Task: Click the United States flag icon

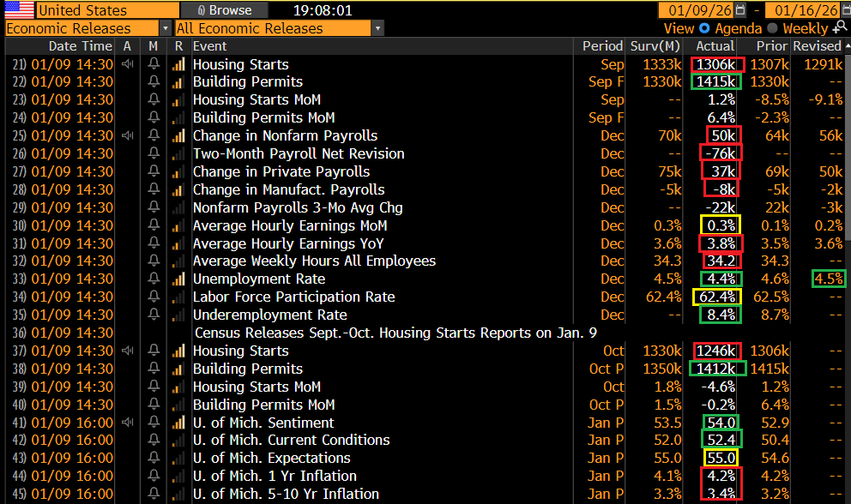Action: pyautogui.click(x=18, y=10)
